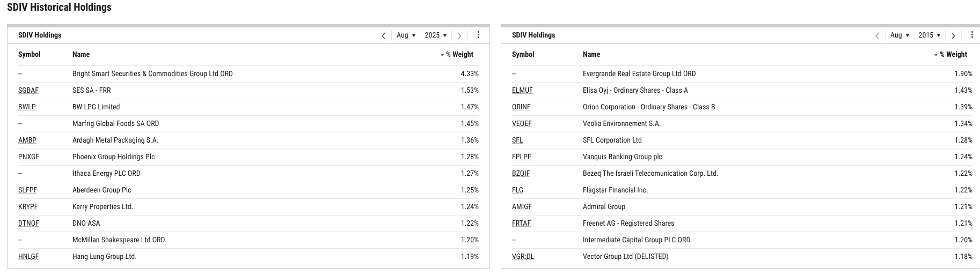This screenshot has height=275, width=980.
Task: Click Name column header in 2015 panel
Action: (591, 55)
